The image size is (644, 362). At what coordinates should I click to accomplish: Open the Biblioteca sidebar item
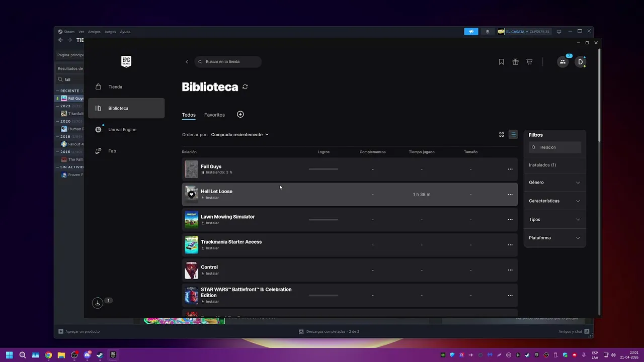126,108
